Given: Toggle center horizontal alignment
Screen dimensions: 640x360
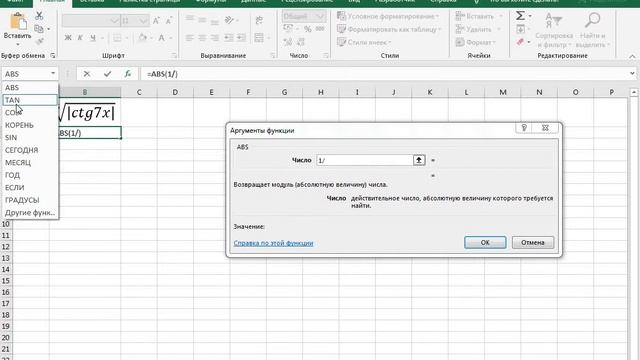Looking at the screenshot, I should tap(202, 38).
